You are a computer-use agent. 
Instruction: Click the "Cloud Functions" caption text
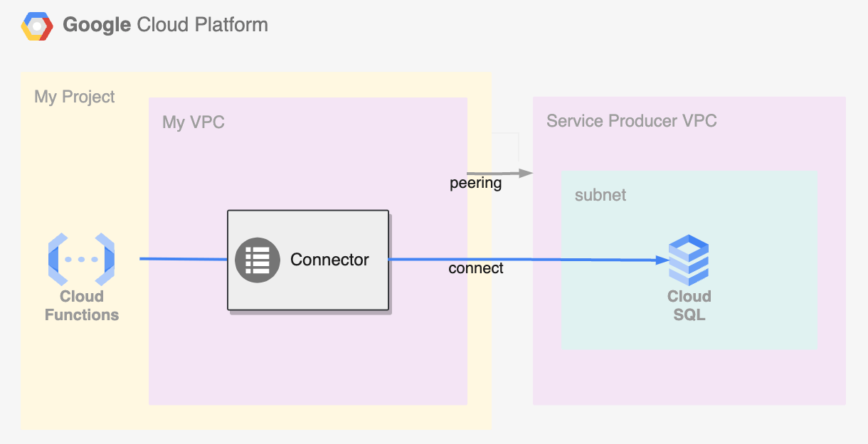coord(82,305)
